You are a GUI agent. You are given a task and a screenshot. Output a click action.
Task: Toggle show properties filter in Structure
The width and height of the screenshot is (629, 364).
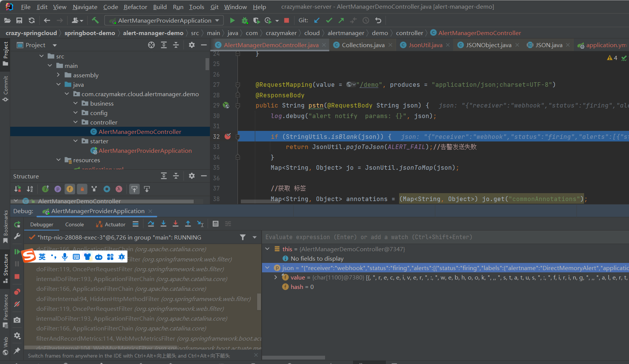pyautogui.click(x=58, y=189)
